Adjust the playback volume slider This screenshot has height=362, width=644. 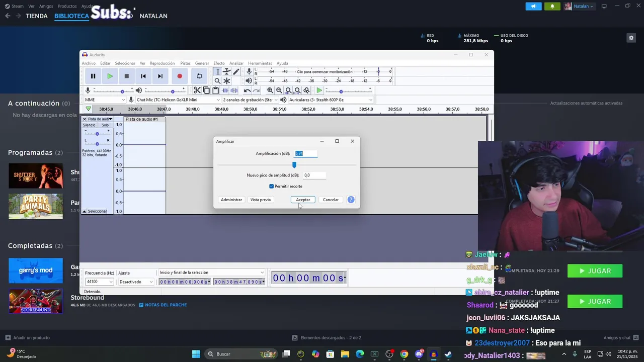point(166,91)
